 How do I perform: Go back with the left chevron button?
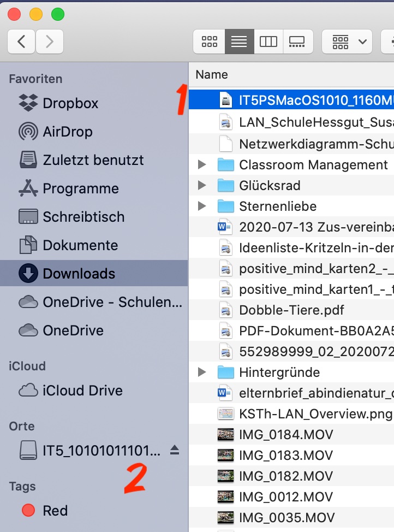(22, 42)
